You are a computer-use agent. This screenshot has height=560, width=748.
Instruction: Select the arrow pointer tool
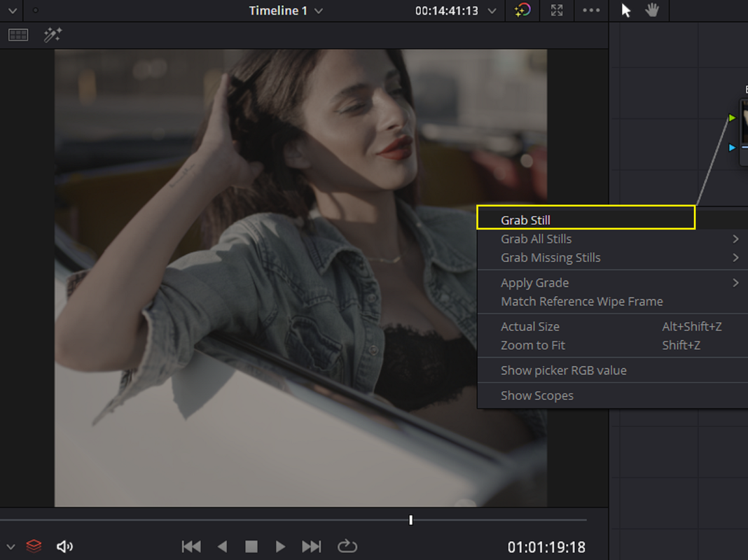[x=626, y=10]
